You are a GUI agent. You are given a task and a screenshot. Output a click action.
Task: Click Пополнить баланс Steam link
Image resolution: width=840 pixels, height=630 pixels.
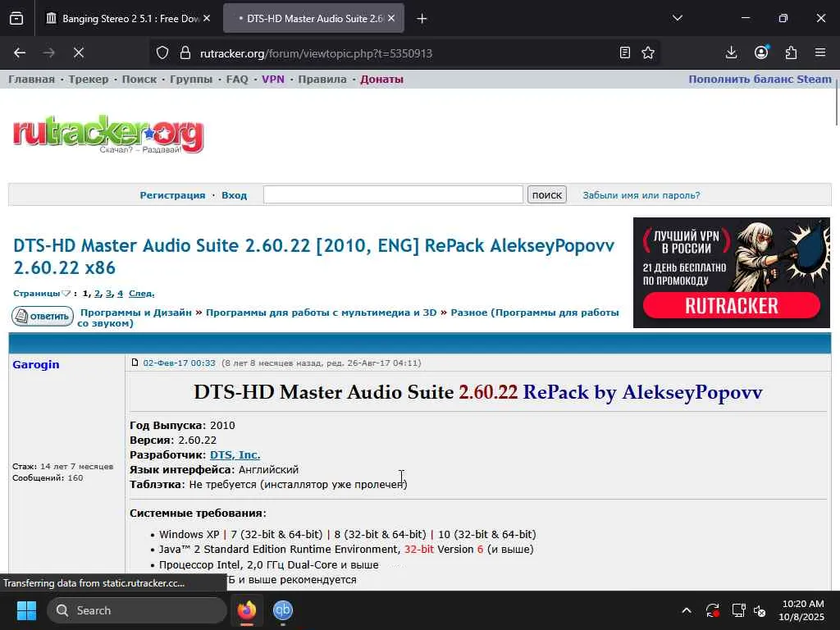point(760,80)
